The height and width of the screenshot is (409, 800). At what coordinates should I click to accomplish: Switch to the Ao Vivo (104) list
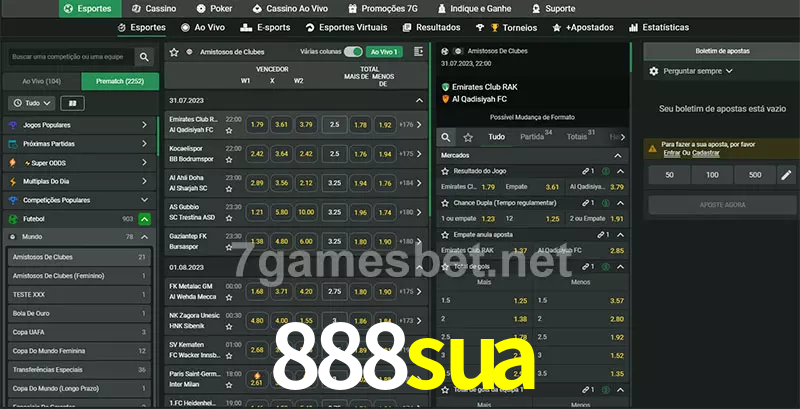(x=41, y=81)
